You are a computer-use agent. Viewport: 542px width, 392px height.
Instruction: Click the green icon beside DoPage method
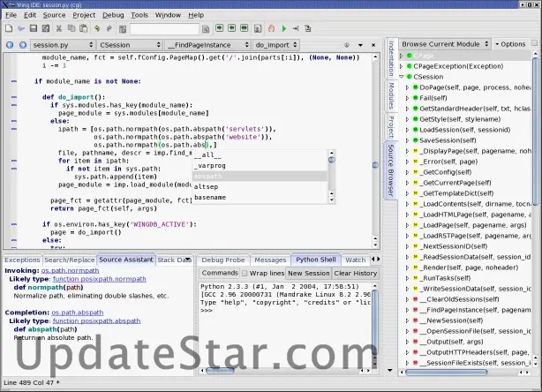point(415,89)
